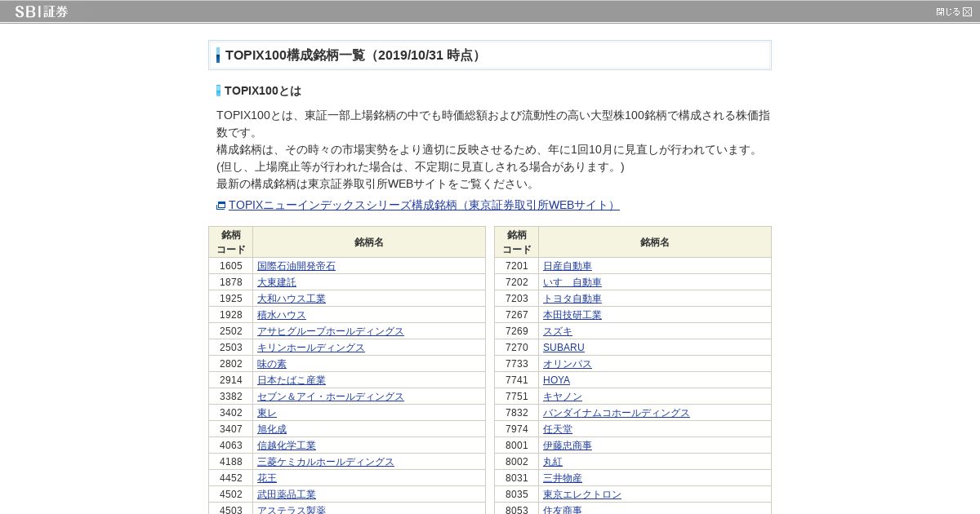
Task: Select stock code 3382 cell
Action: click(231, 397)
